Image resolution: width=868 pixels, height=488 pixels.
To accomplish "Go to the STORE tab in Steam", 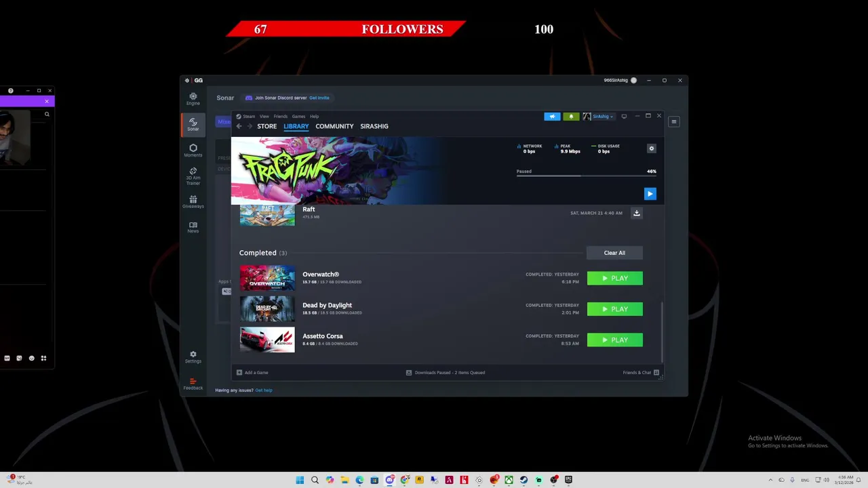I will click(267, 126).
